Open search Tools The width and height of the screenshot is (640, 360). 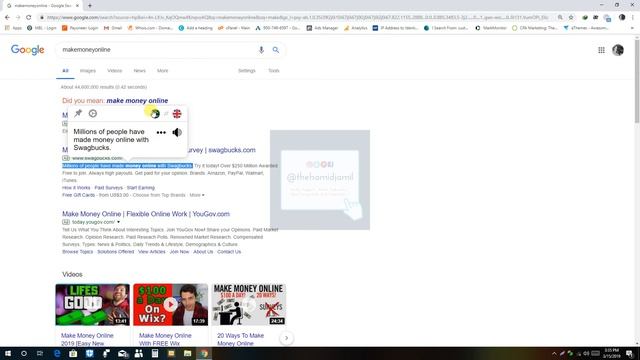(274, 71)
